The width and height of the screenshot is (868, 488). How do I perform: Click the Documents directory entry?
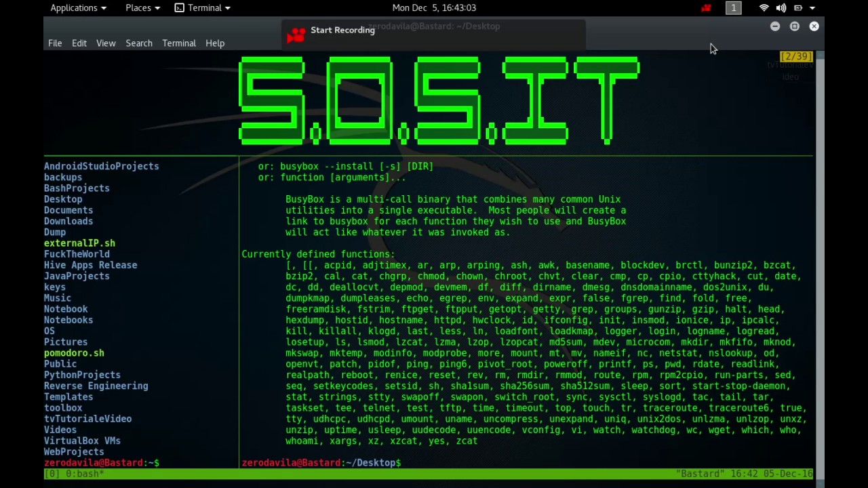[x=68, y=210]
